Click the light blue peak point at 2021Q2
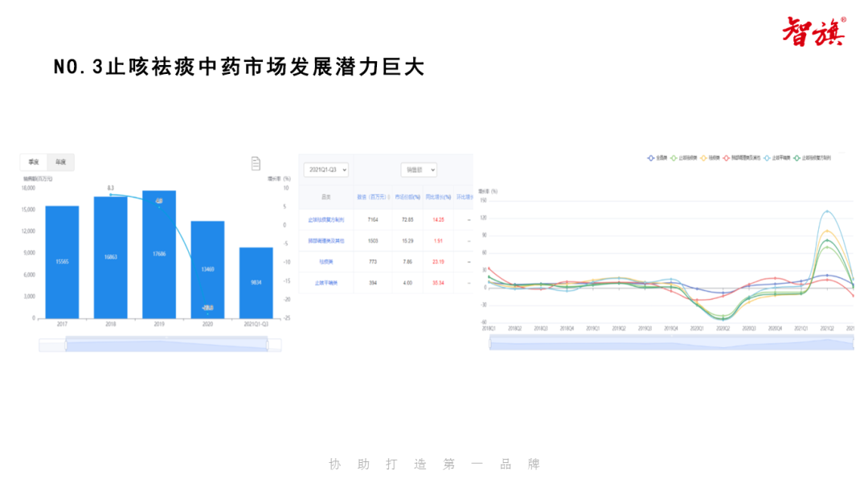Image resolution: width=868 pixels, height=487 pixels. 827,211
